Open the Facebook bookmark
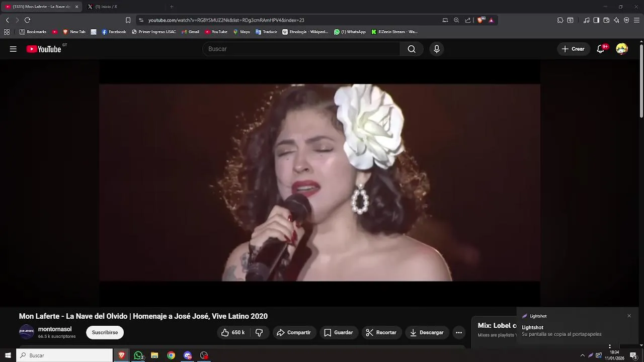 point(114,32)
